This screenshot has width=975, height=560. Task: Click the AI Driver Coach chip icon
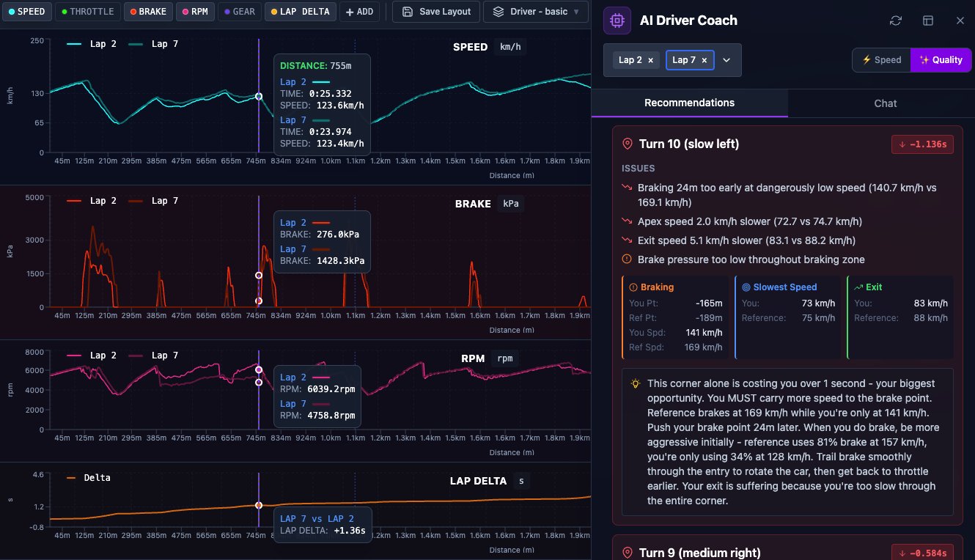pyautogui.click(x=617, y=20)
